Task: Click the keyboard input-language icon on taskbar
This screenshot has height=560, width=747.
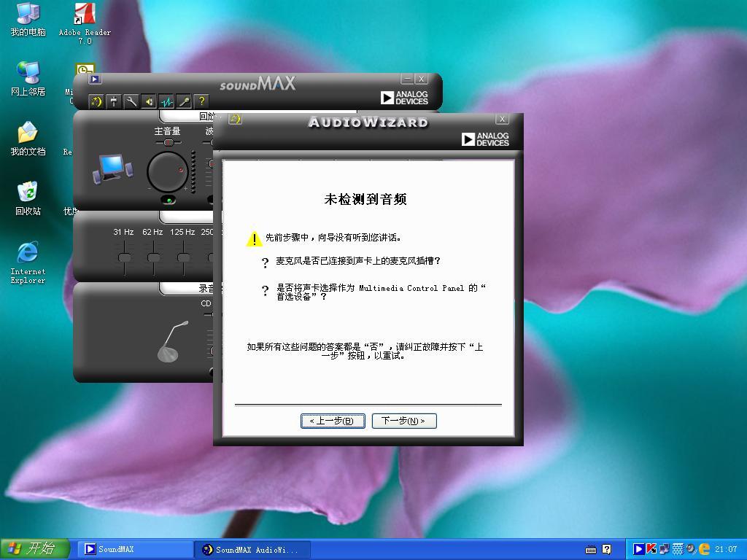Action: coord(591,550)
